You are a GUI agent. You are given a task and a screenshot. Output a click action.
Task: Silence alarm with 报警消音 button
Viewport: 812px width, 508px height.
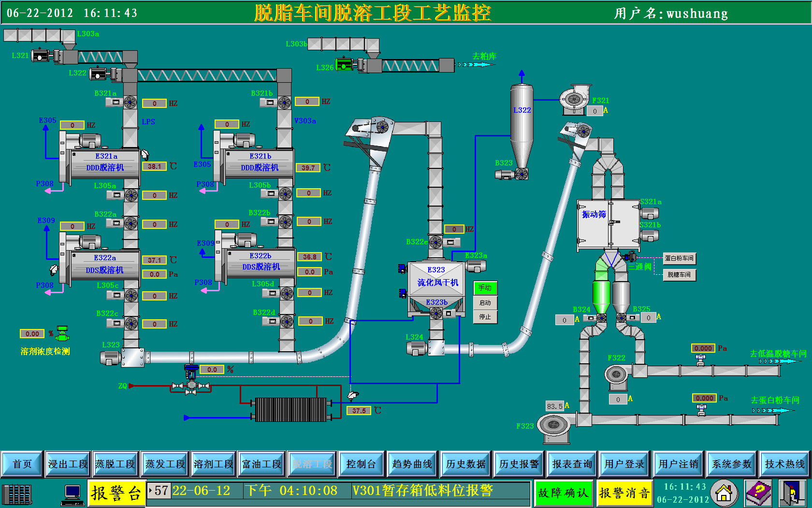tap(624, 493)
